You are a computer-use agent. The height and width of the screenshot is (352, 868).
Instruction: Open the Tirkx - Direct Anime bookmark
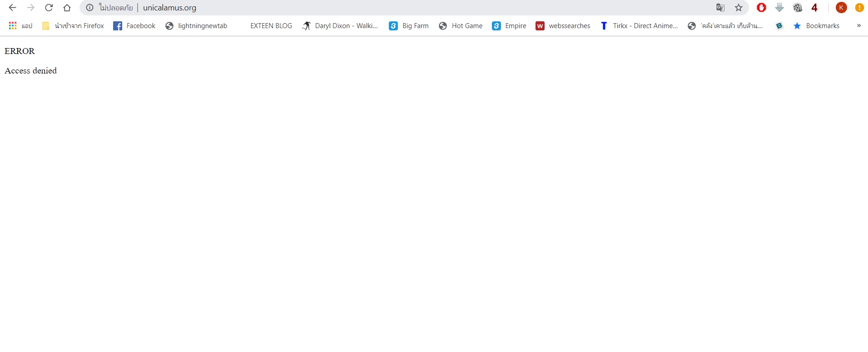pyautogui.click(x=639, y=26)
